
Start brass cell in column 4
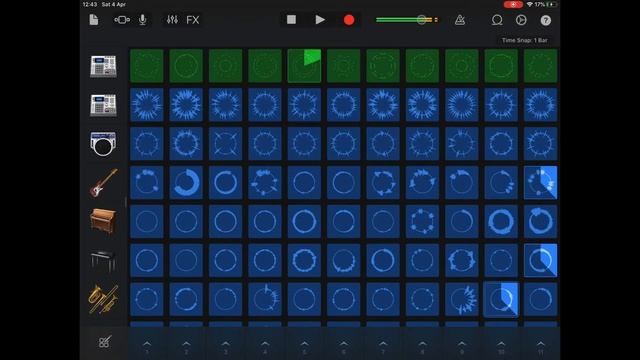click(265, 299)
